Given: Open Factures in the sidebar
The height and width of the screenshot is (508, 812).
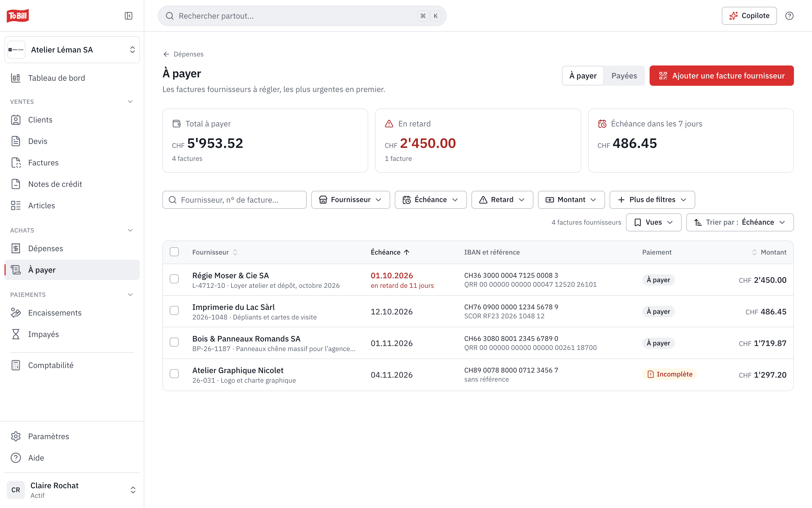Looking at the screenshot, I should [72, 163].
